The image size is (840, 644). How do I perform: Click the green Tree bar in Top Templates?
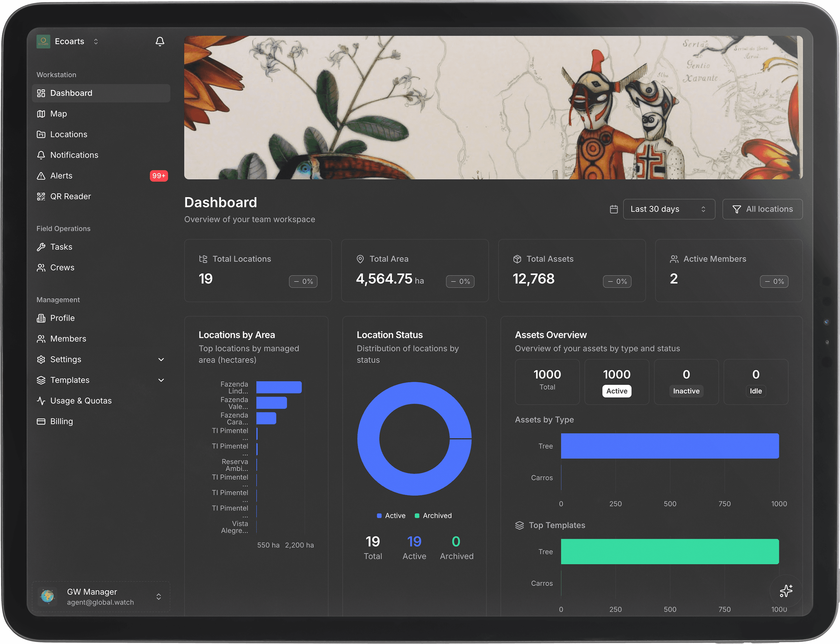pos(670,552)
